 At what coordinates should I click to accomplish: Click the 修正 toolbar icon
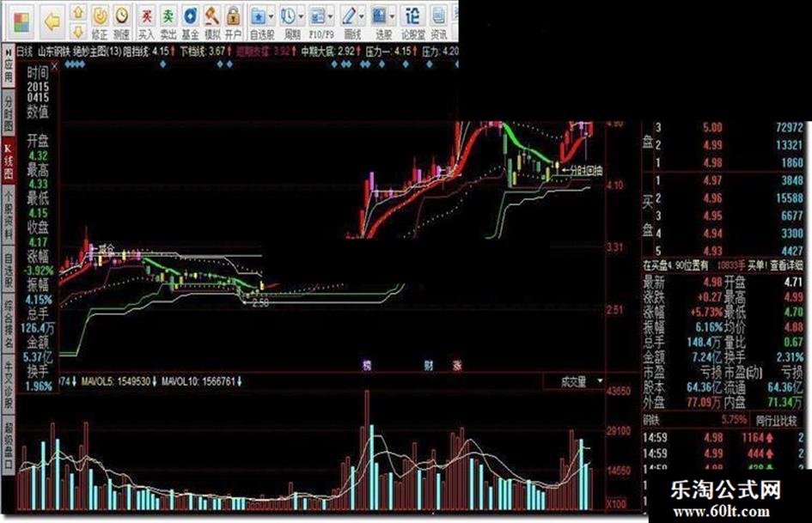pyautogui.click(x=100, y=23)
